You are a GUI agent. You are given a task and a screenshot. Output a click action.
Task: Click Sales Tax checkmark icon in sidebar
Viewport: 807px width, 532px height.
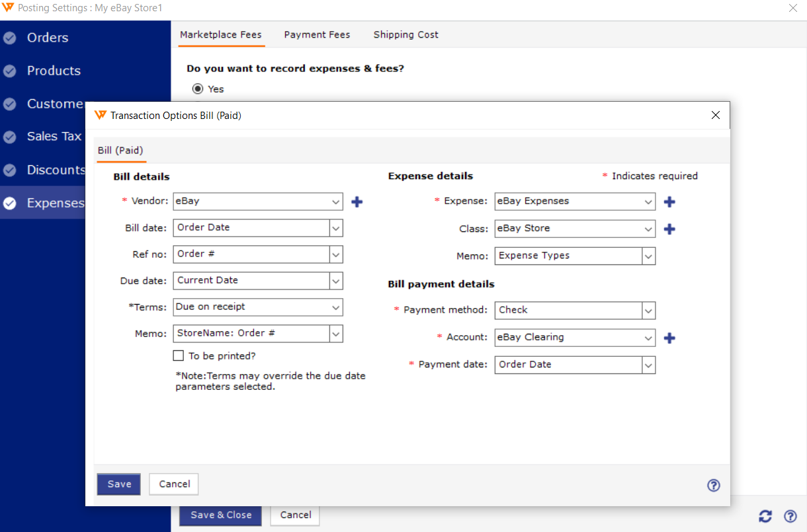pos(10,137)
